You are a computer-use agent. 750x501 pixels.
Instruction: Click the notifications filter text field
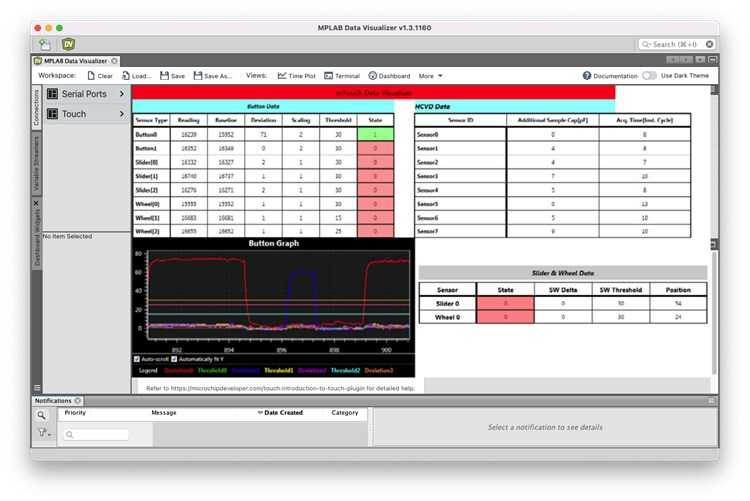click(x=96, y=434)
